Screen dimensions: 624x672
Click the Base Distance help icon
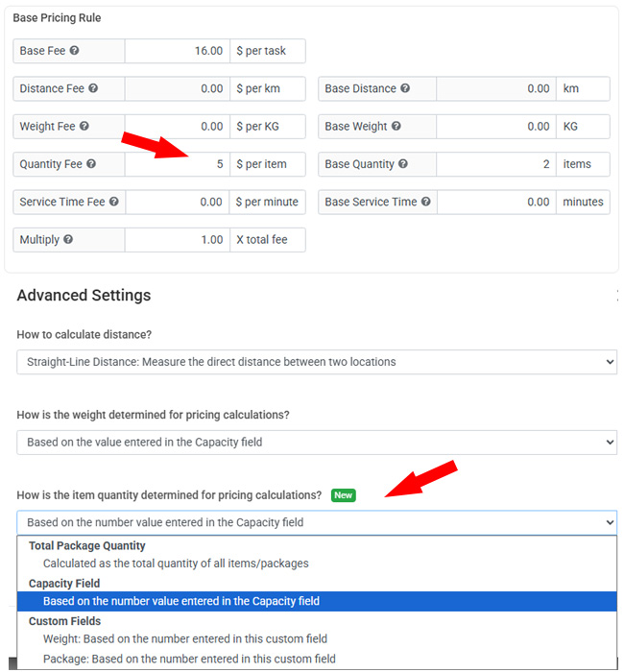tap(405, 88)
